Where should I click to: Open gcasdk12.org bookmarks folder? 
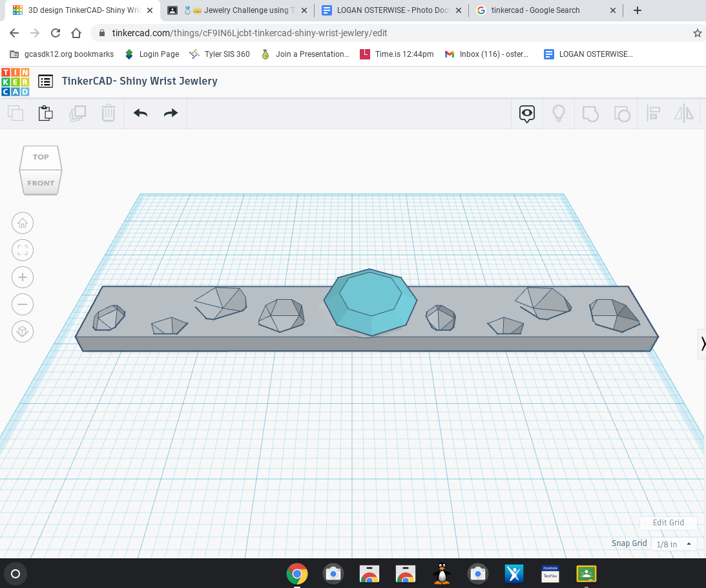(x=61, y=54)
